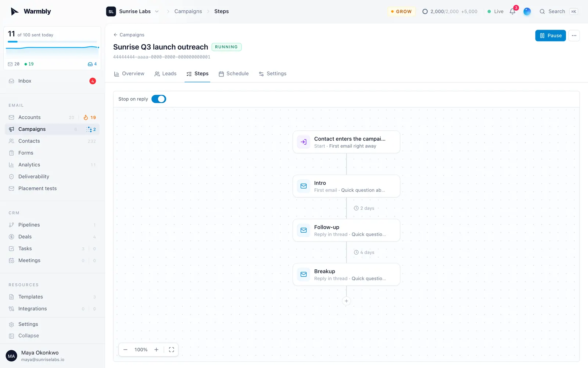Open Deliverability in the sidebar
The image size is (588, 368).
click(x=52, y=177)
